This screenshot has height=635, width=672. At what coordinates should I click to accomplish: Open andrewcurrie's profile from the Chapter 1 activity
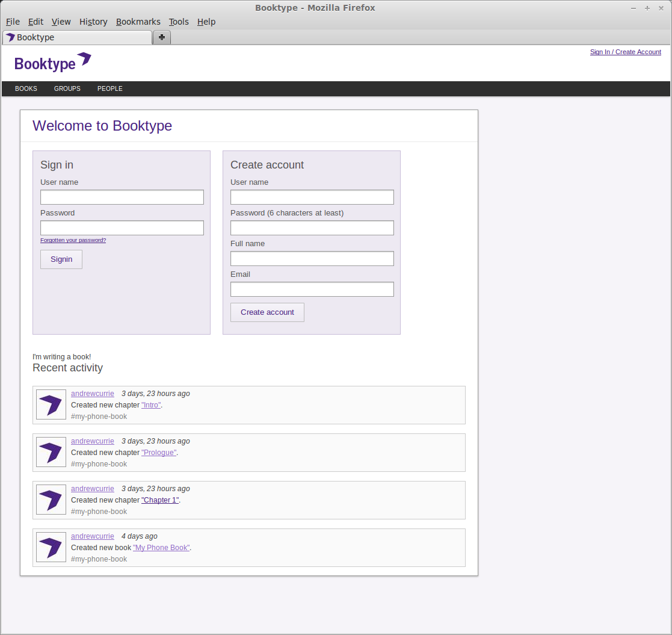(x=93, y=489)
